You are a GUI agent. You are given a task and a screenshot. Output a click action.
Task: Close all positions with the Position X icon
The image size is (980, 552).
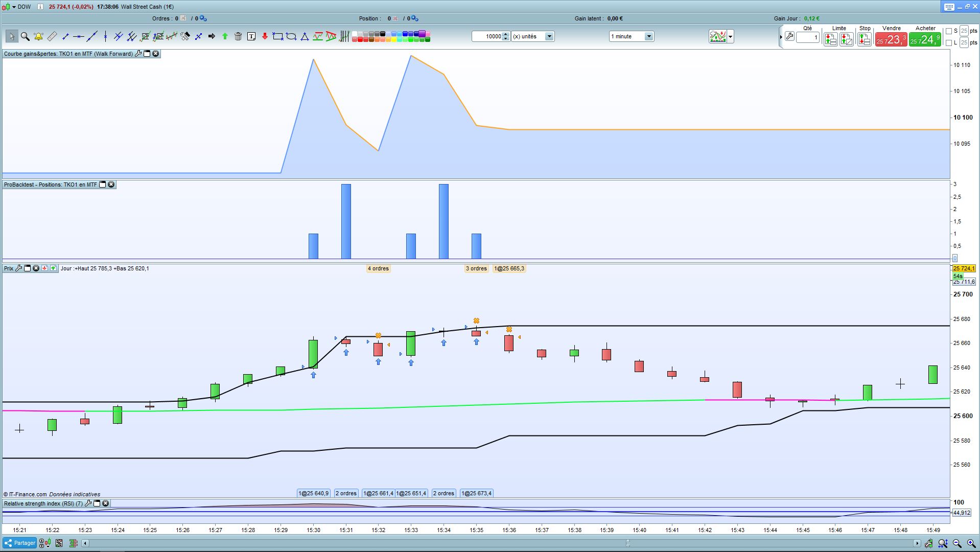pyautogui.click(x=395, y=18)
